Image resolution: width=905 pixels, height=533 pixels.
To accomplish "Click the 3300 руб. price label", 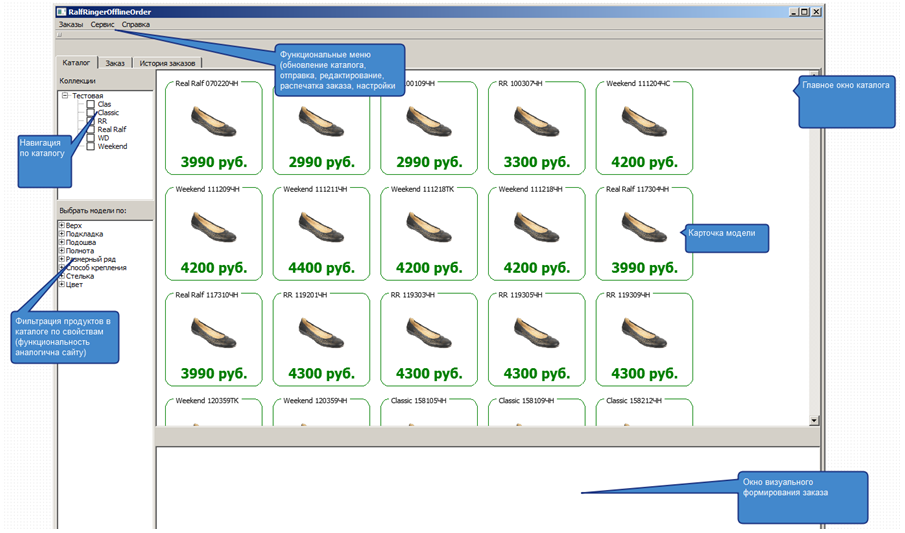I will point(536,162).
